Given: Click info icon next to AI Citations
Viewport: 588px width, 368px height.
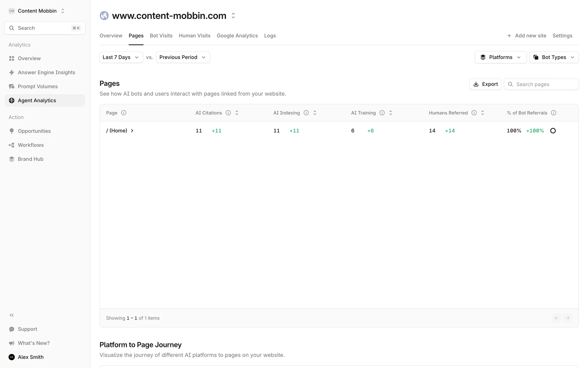Looking at the screenshot, I should (228, 113).
